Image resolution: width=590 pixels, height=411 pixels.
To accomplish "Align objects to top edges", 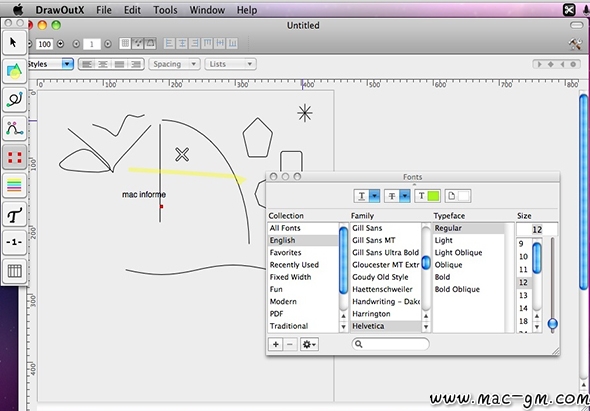I will tap(207, 44).
